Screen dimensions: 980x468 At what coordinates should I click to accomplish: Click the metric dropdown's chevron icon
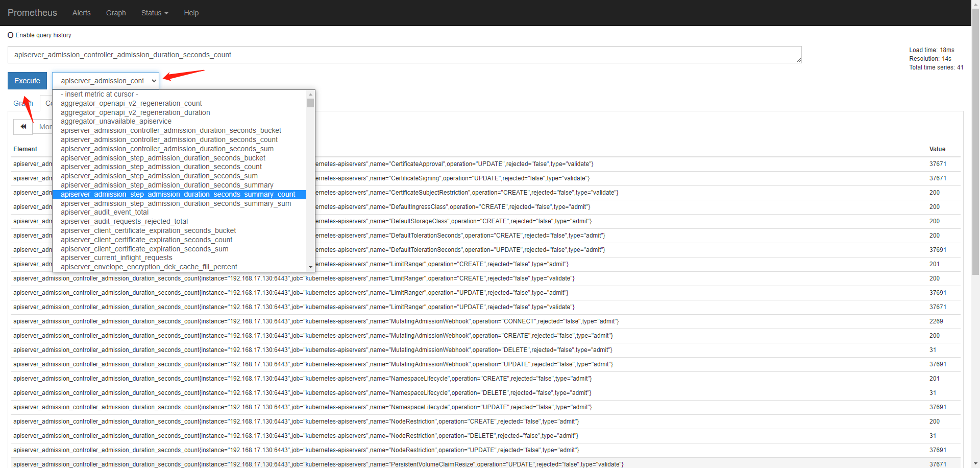155,80
